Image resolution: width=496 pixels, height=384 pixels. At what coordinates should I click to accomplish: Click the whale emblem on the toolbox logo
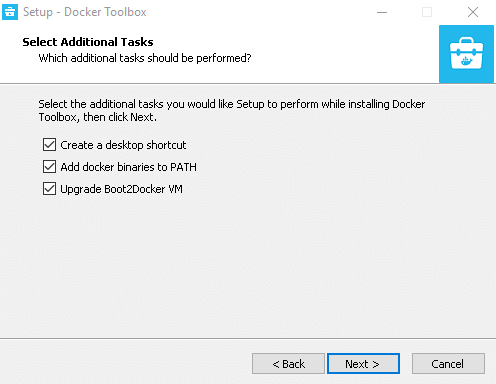click(466, 61)
